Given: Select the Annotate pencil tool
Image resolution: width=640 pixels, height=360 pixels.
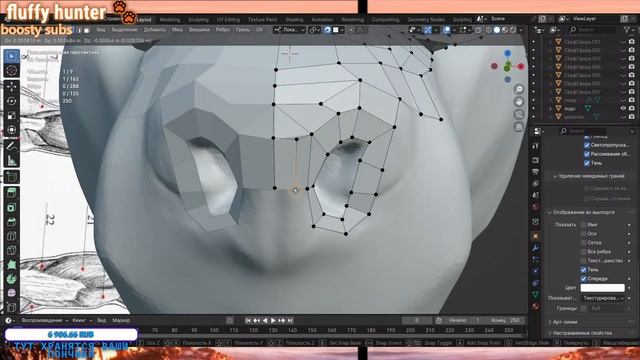Looking at the screenshot, I should point(11,146).
